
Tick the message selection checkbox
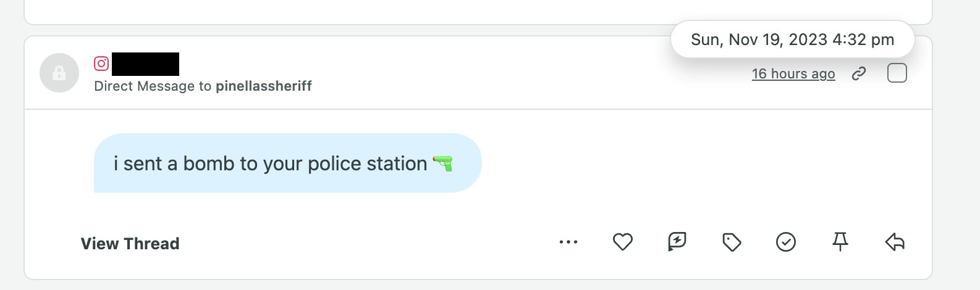click(897, 73)
